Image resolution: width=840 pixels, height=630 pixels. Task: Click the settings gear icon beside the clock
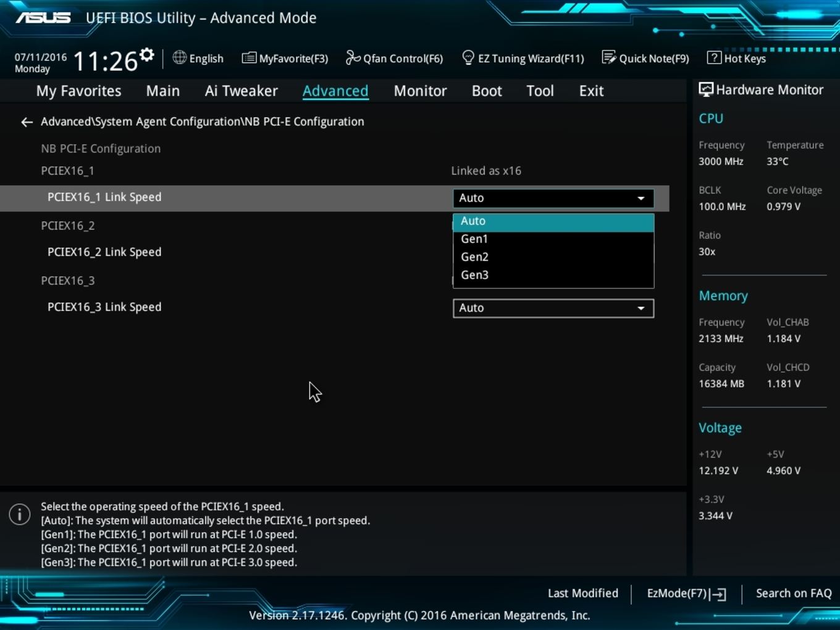click(x=146, y=55)
